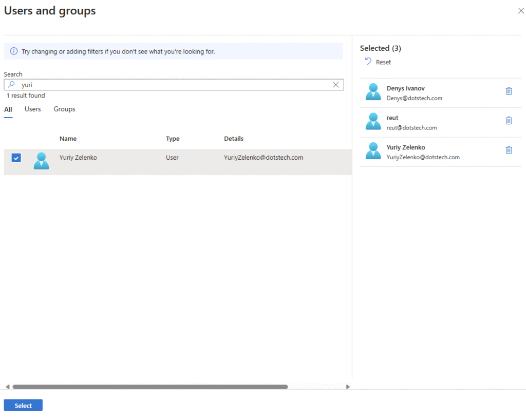
Task: Clear the search box with X icon
Action: click(x=336, y=85)
